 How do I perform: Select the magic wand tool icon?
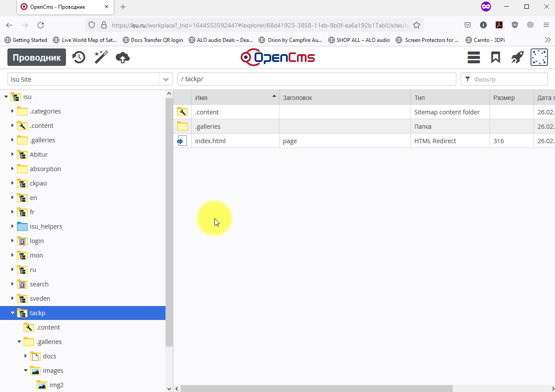tap(100, 57)
